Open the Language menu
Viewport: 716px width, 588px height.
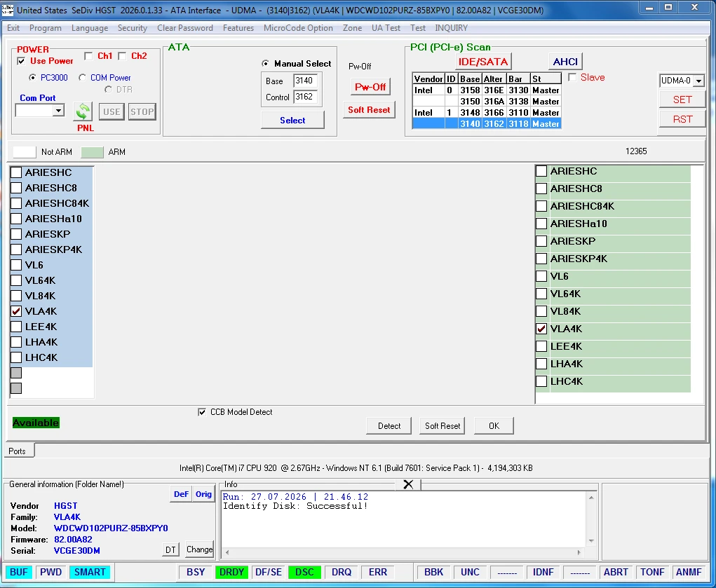tap(90, 28)
